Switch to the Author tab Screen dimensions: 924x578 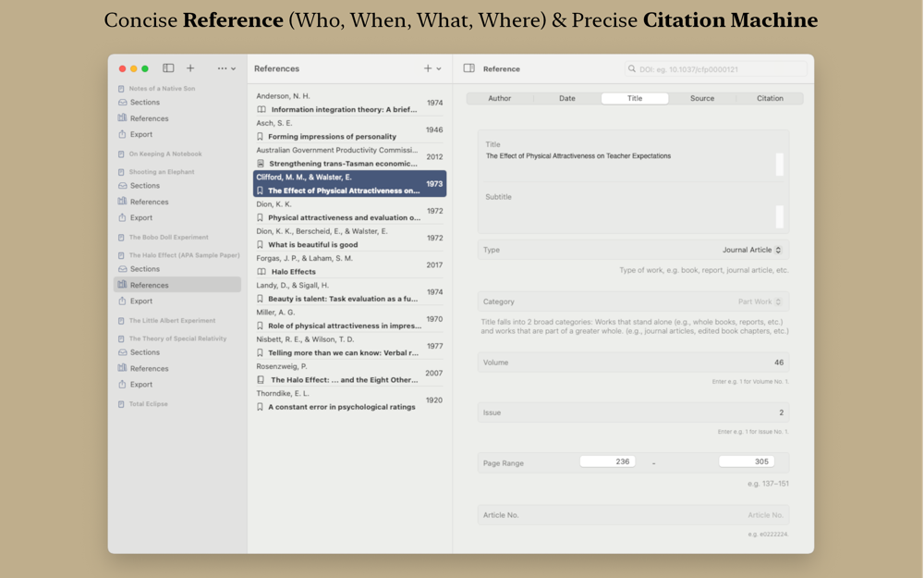coord(500,99)
